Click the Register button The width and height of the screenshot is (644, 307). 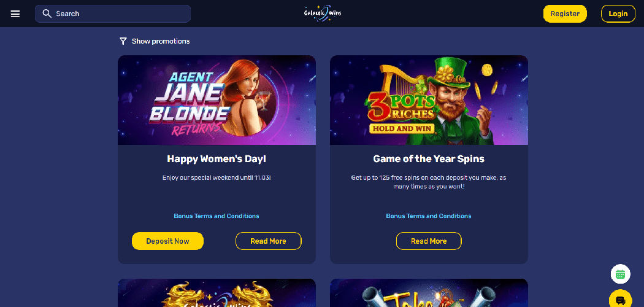pyautogui.click(x=565, y=14)
